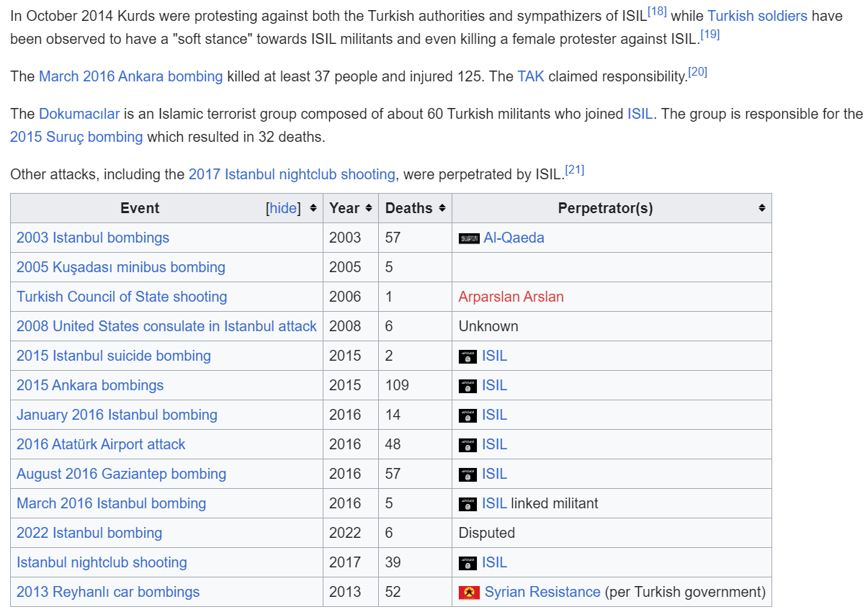Select year 2022 cell
The height and width of the screenshot is (612, 868).
click(351, 533)
